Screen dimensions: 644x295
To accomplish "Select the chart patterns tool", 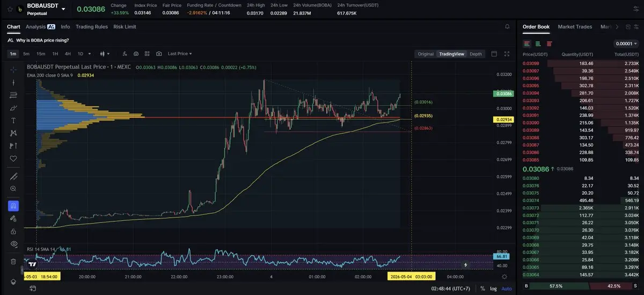I will point(14,133).
